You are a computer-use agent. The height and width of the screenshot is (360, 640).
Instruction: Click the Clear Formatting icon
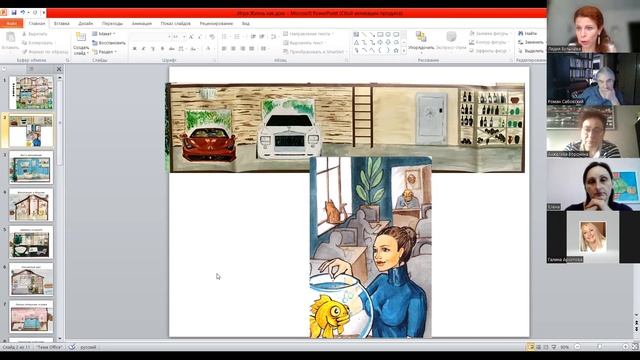[x=212, y=37]
